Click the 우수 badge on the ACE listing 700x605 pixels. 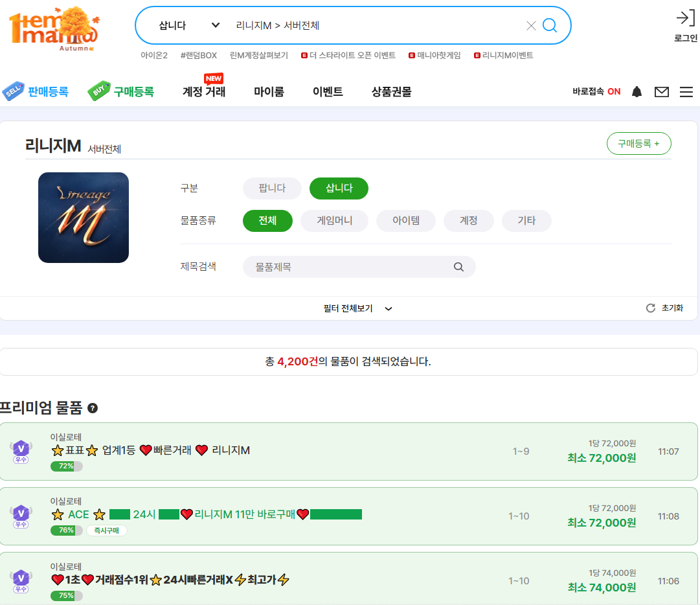21,516
